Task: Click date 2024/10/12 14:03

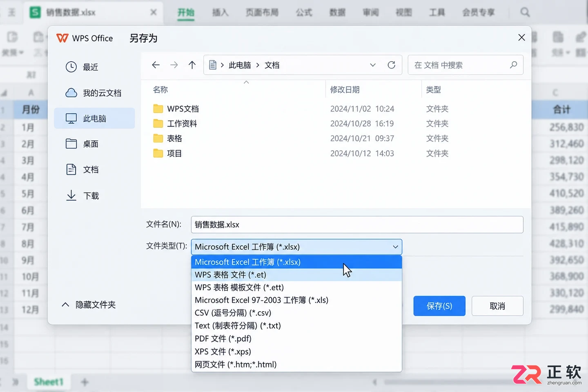Action: pos(362,154)
